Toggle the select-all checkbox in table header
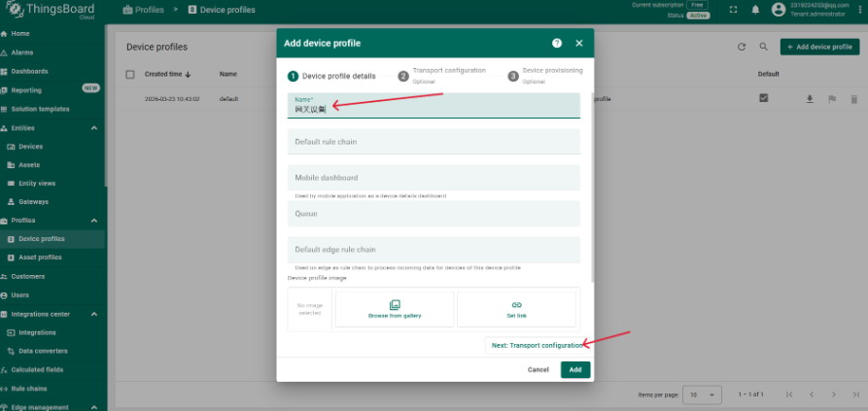The width and height of the screenshot is (868, 411). point(130,74)
